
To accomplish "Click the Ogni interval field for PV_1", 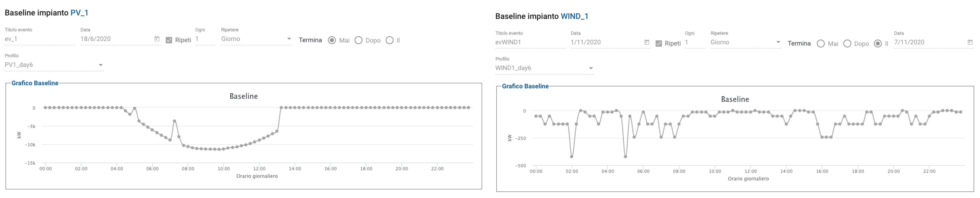I will (205, 39).
